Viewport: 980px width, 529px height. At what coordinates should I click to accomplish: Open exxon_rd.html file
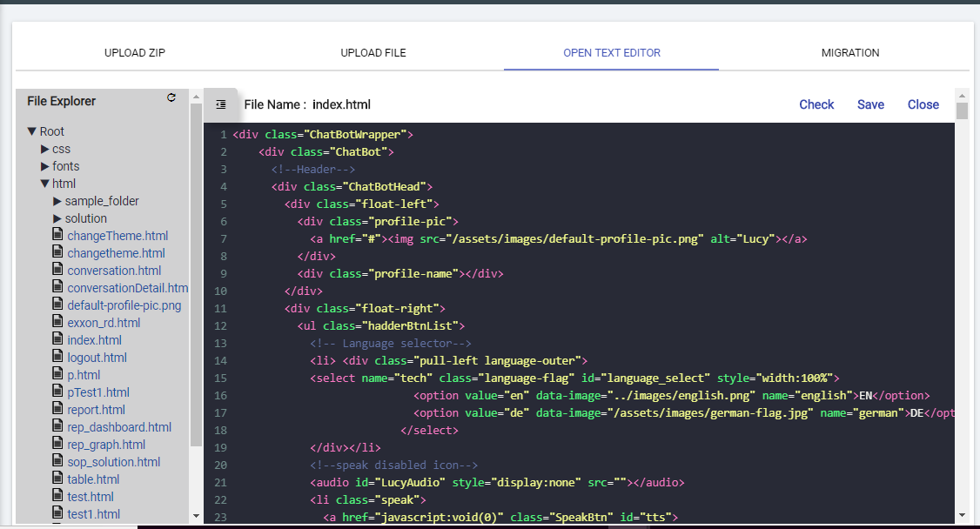click(104, 323)
